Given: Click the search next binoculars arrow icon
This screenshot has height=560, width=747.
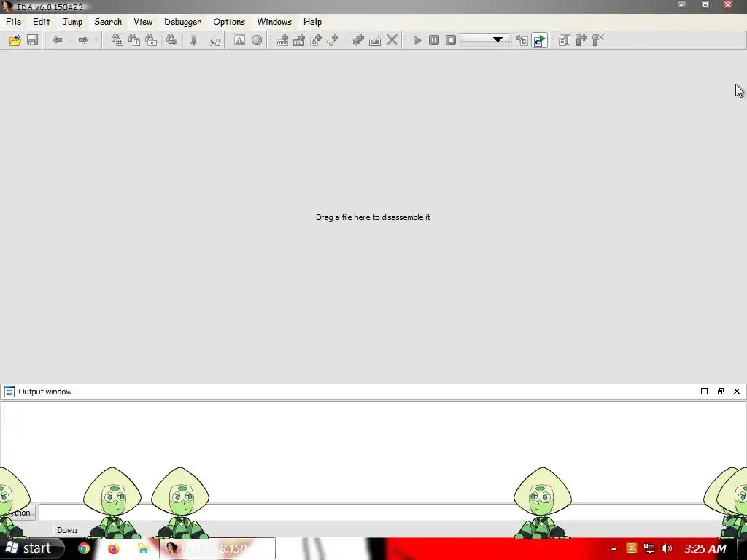Looking at the screenshot, I should coord(172,41).
